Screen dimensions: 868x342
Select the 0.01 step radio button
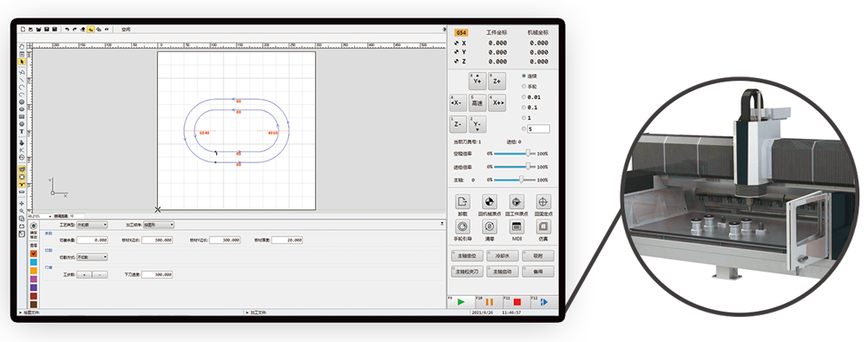[531, 97]
